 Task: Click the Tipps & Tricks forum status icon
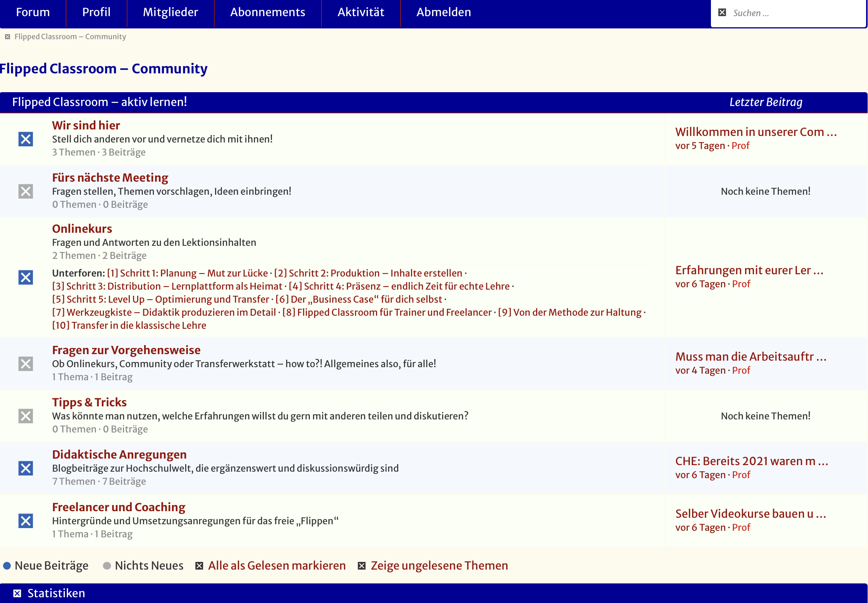pos(26,416)
